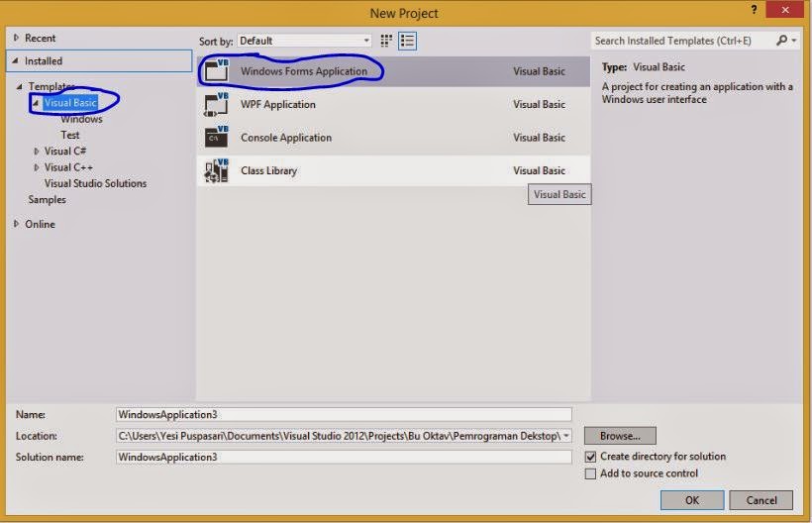The height and width of the screenshot is (523, 812).
Task: Click the Class Library template icon
Action: click(x=217, y=170)
